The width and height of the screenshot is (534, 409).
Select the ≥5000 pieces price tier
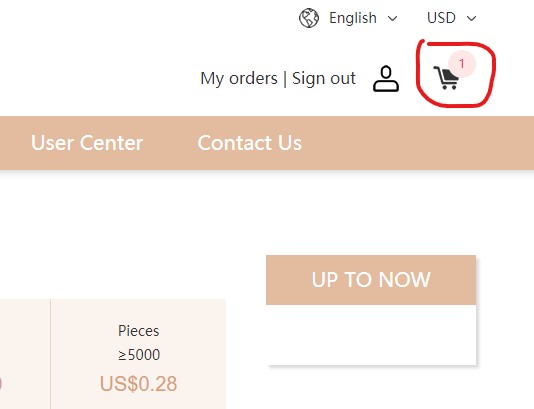coord(138,354)
